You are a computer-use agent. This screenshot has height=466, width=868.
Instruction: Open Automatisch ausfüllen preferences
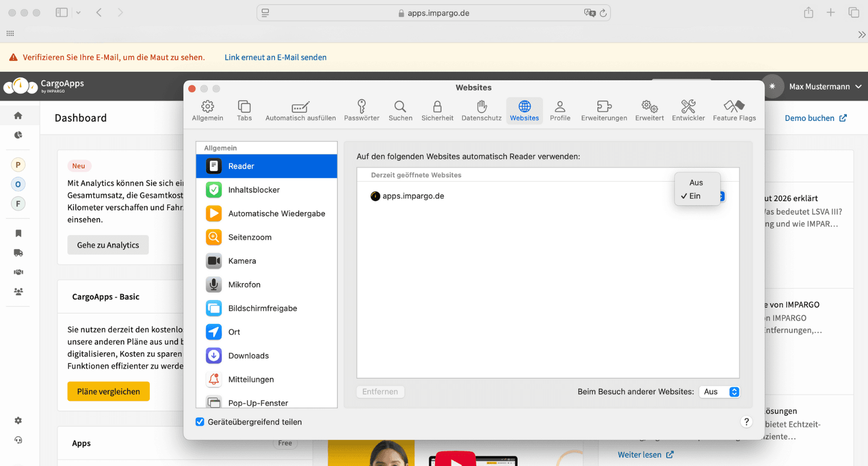pyautogui.click(x=301, y=111)
